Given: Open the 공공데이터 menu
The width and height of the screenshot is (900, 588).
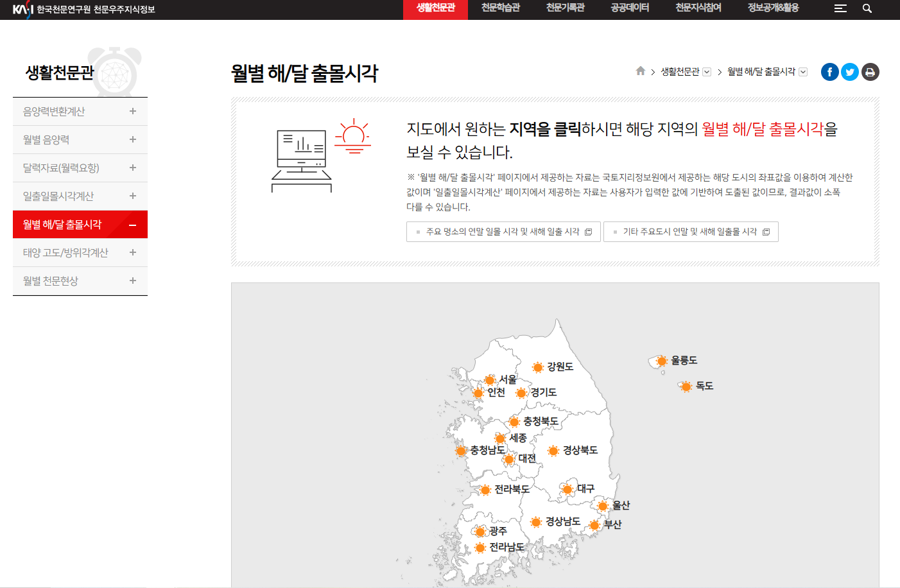Looking at the screenshot, I should tap(628, 8).
